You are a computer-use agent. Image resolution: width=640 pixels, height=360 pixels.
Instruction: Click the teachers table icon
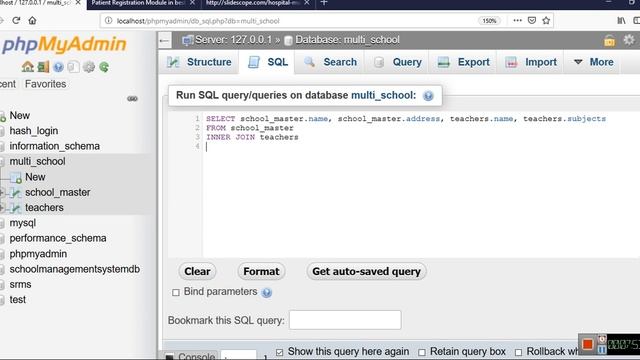[x=16, y=208]
